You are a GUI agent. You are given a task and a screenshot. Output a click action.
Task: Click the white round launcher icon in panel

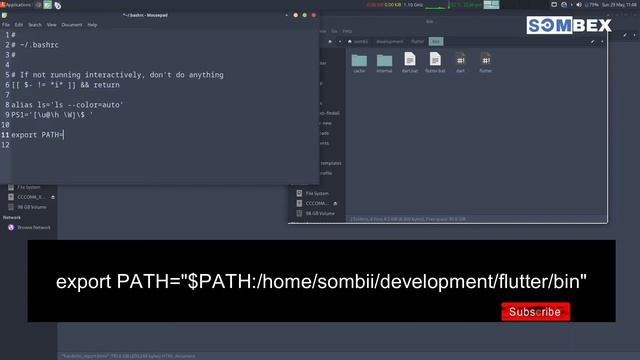58,5
